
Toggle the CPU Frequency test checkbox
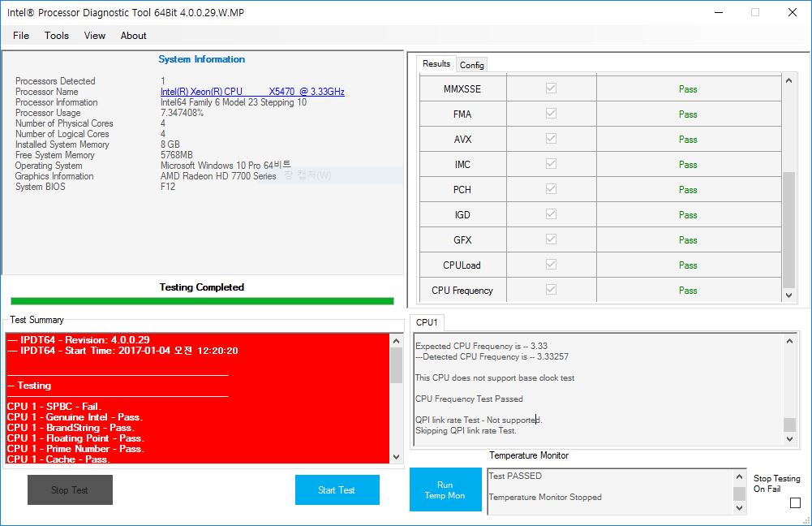(x=551, y=289)
